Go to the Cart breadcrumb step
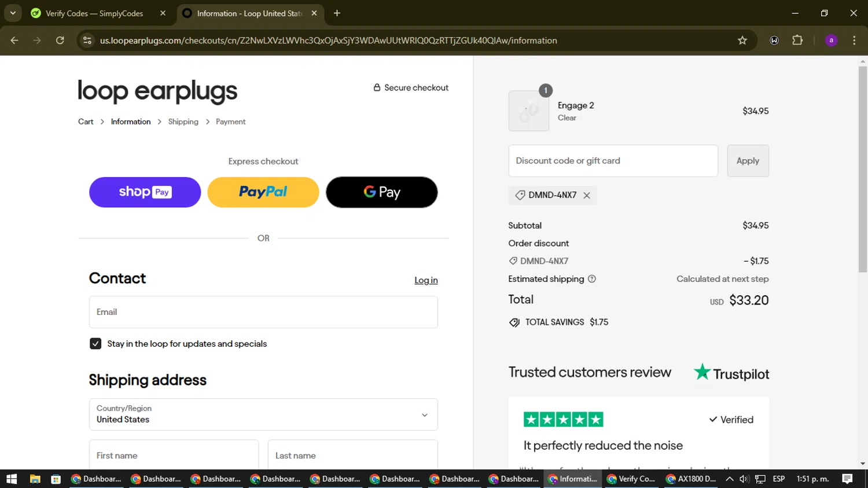The height and width of the screenshot is (488, 868). coord(86,122)
